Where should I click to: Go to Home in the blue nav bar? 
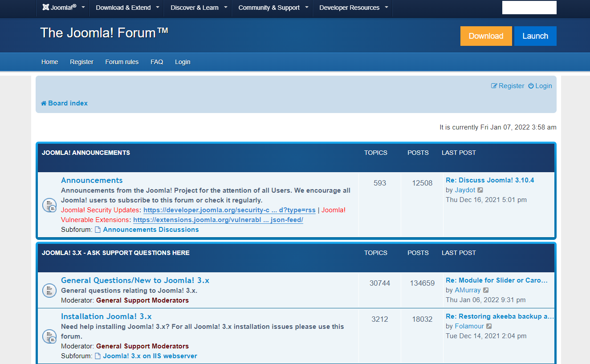click(x=50, y=62)
